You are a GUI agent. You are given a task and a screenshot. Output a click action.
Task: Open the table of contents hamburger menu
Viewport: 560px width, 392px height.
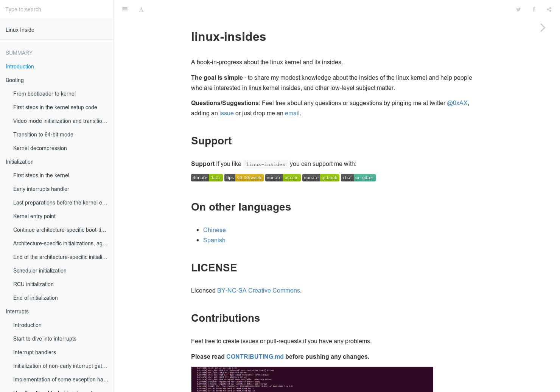(125, 9)
